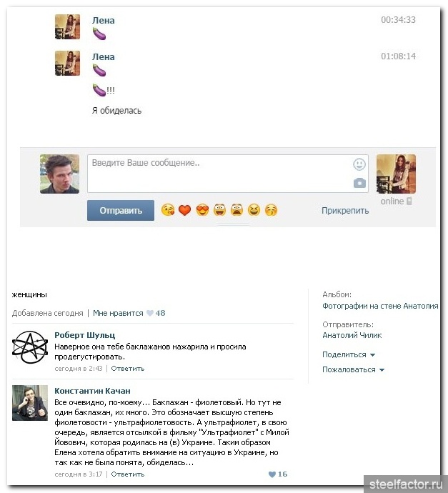Toggle like on Константин Качан's comment
Viewport: 448px width, 493px height.
pos(278,474)
